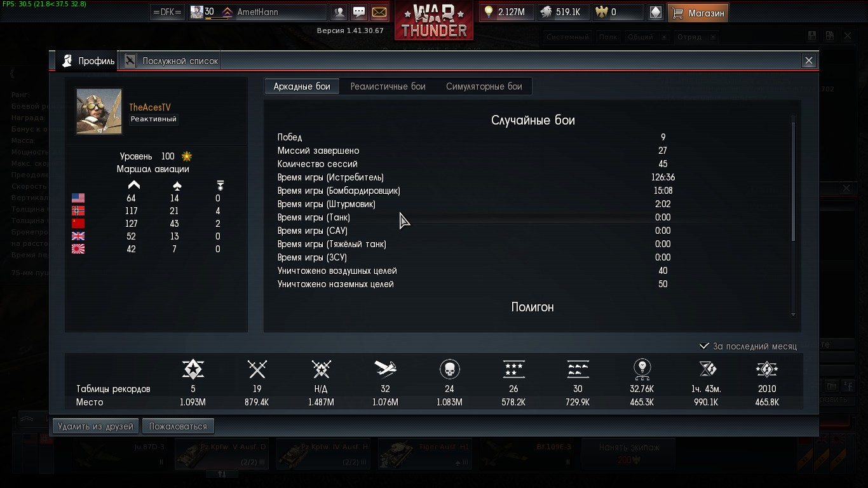This screenshot has width=868, height=488.
Task: Click the Удалить из друзей button
Action: coord(95,426)
